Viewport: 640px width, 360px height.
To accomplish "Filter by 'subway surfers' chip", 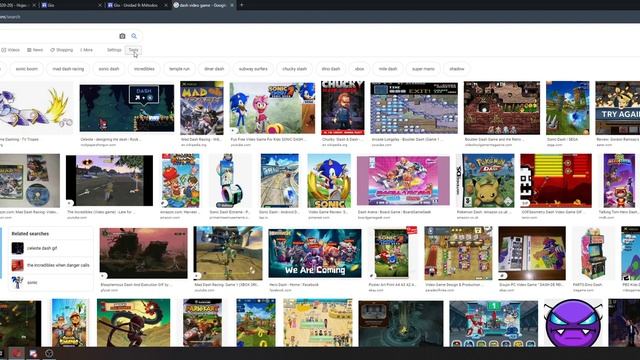I will (253, 69).
